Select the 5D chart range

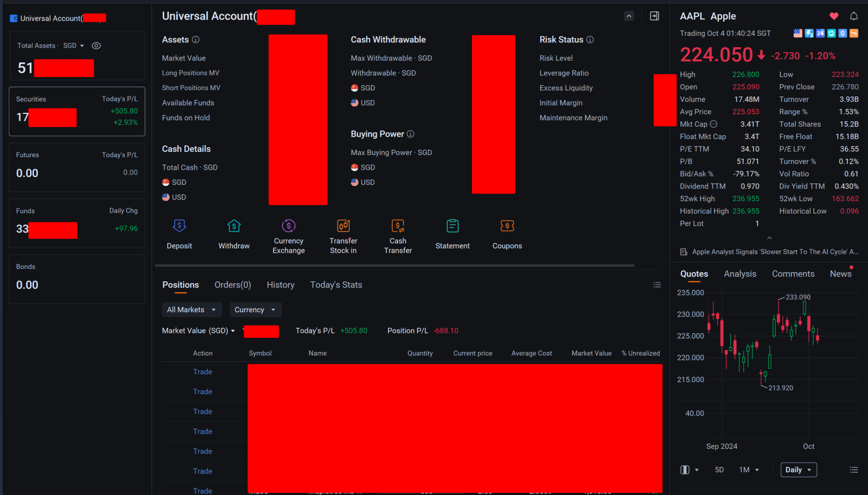point(719,470)
